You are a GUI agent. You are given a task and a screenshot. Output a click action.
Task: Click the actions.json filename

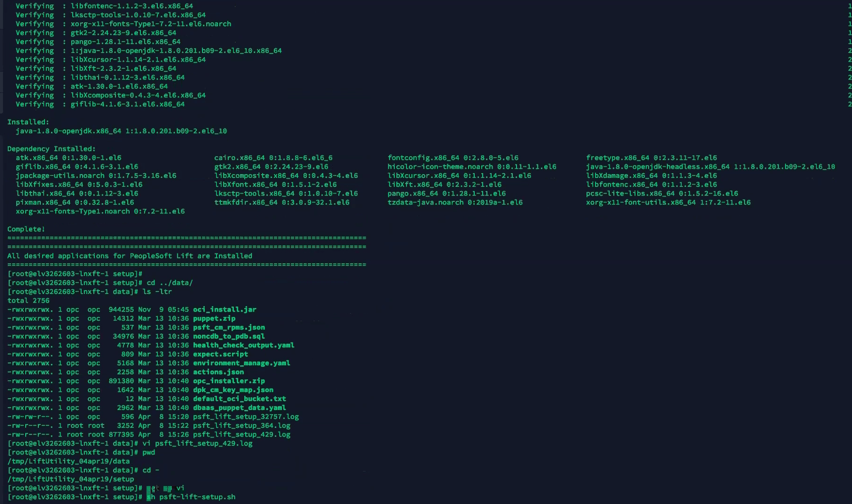[x=217, y=372]
